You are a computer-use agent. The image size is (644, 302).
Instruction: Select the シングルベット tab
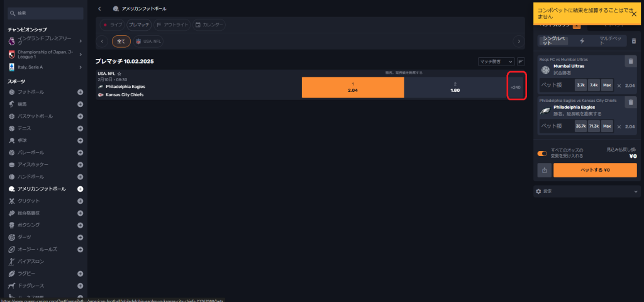pyautogui.click(x=553, y=41)
